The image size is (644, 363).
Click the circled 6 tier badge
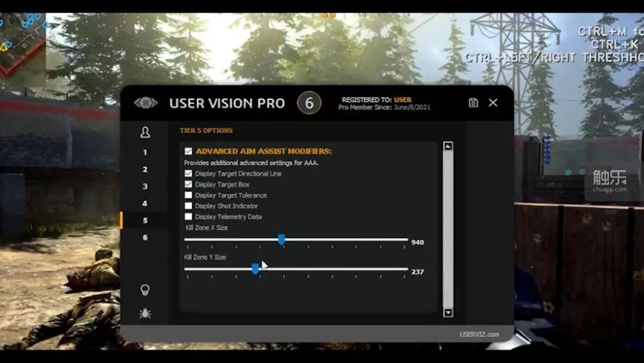(309, 103)
